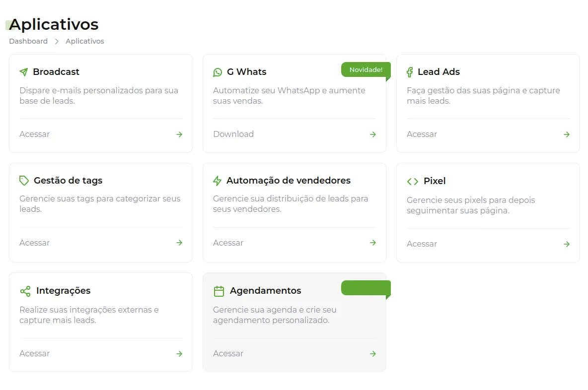This screenshot has width=588, height=390.
Task: Click the Aplicativos page heading
Action: coord(54,24)
